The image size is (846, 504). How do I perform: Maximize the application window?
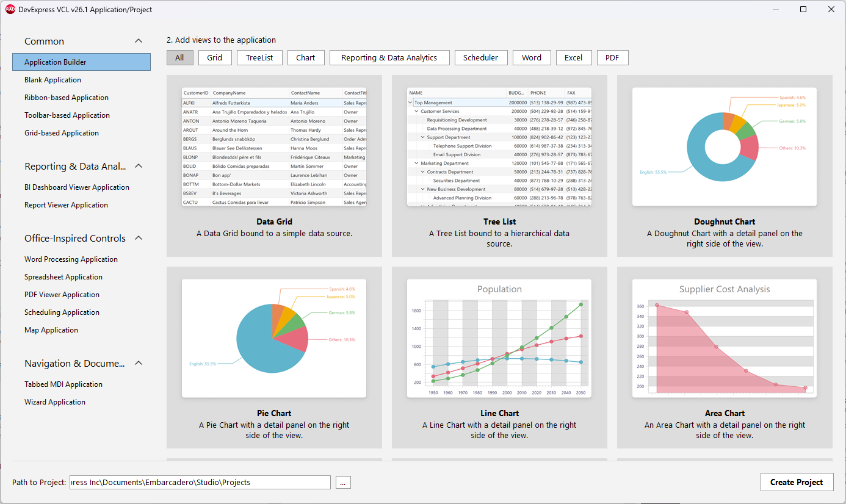(803, 9)
